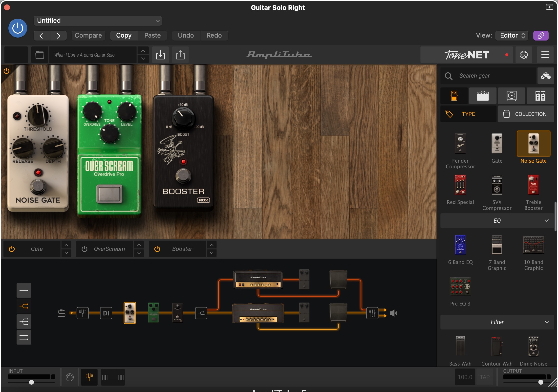Viewport: 558px width, 392px height.
Task: Select the cabinet speaker gear category tab
Action: (x=512, y=96)
